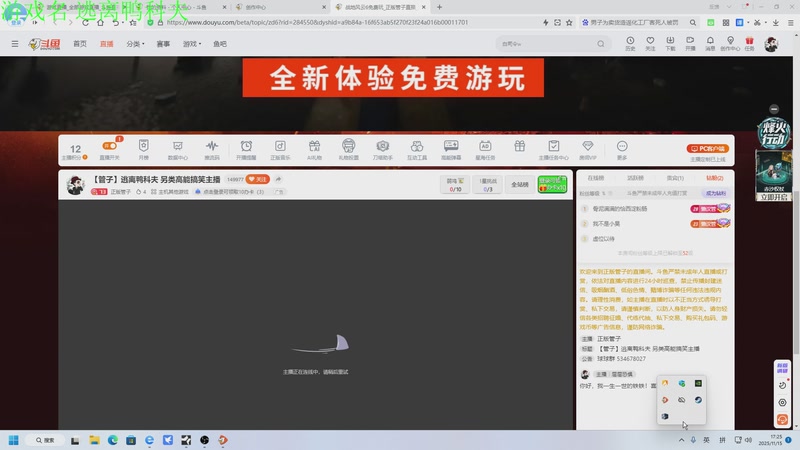
Task: Click the streamer avatar beside room title
Action: pos(76,185)
